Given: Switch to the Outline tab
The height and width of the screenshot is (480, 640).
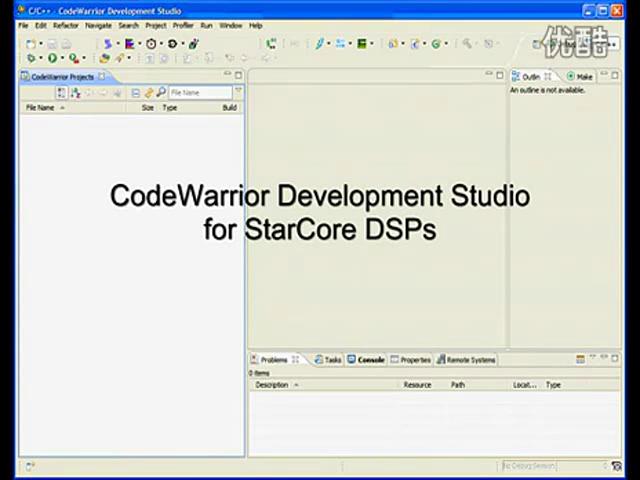Looking at the screenshot, I should click(531, 77).
